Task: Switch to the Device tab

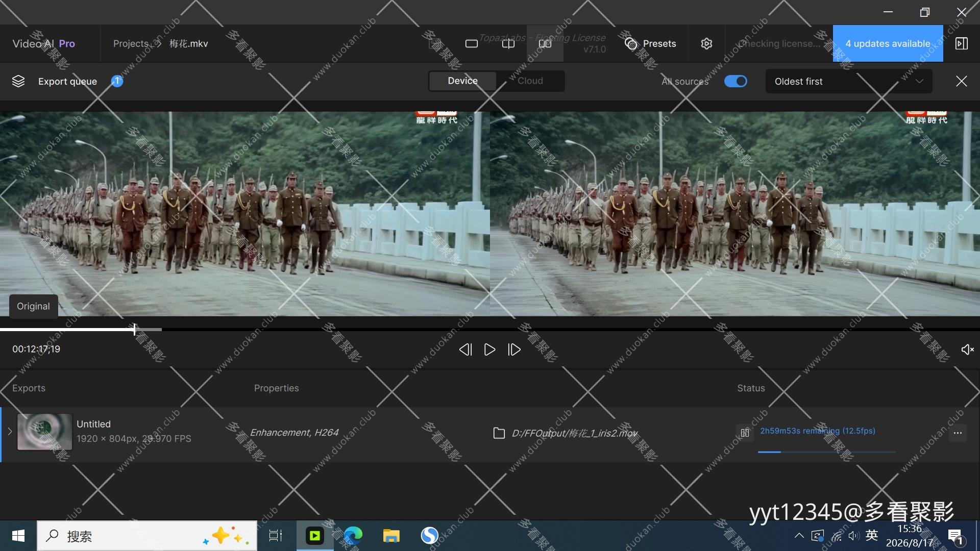Action: [462, 81]
